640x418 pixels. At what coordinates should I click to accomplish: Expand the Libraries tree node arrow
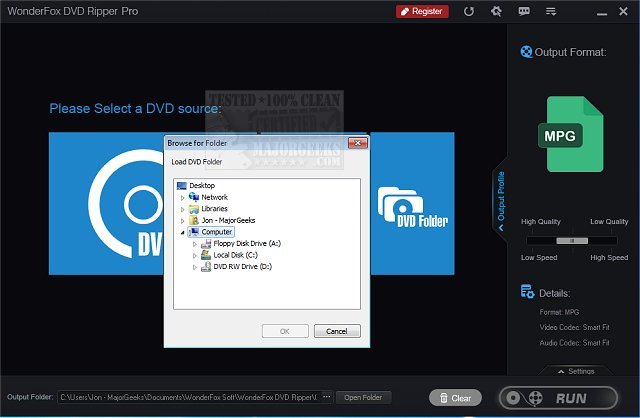[182, 209]
